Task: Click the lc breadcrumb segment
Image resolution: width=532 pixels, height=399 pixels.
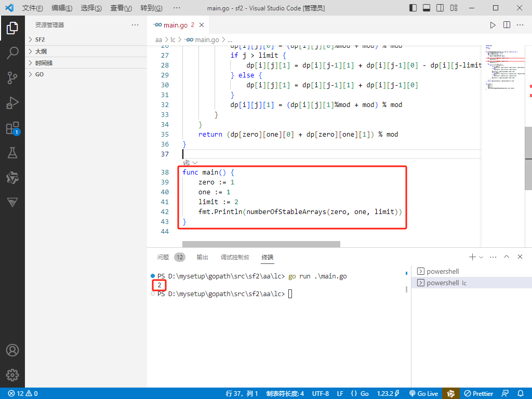Action: [173, 40]
